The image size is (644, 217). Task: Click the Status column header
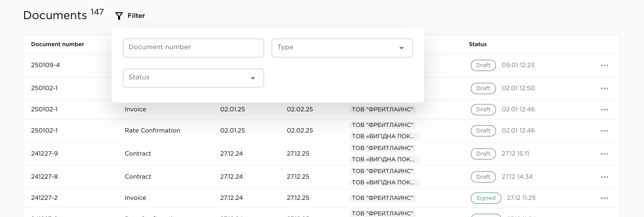(478, 44)
